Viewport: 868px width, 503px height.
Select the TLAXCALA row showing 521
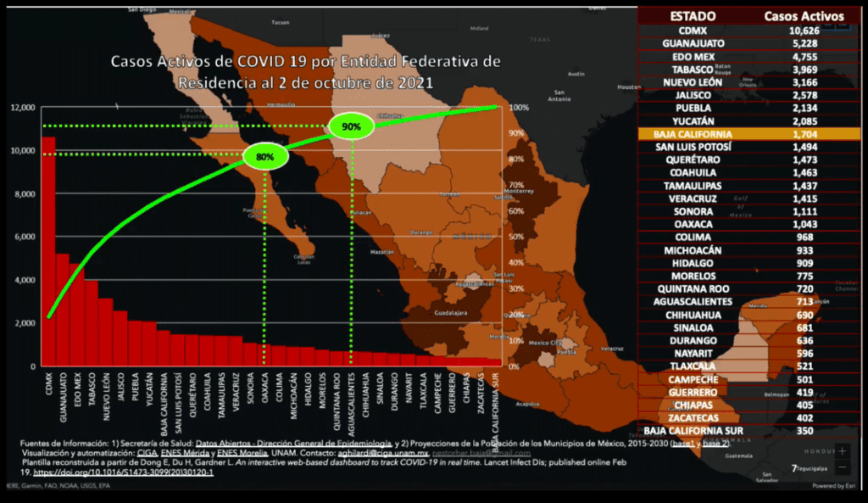click(x=749, y=366)
